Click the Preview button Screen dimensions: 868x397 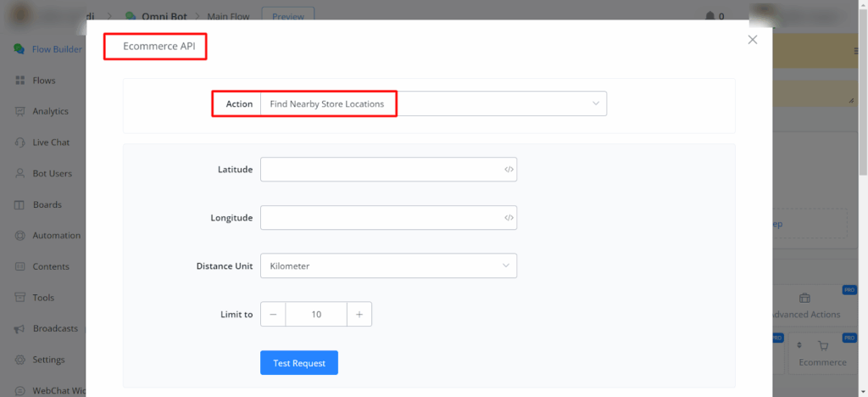point(287,16)
